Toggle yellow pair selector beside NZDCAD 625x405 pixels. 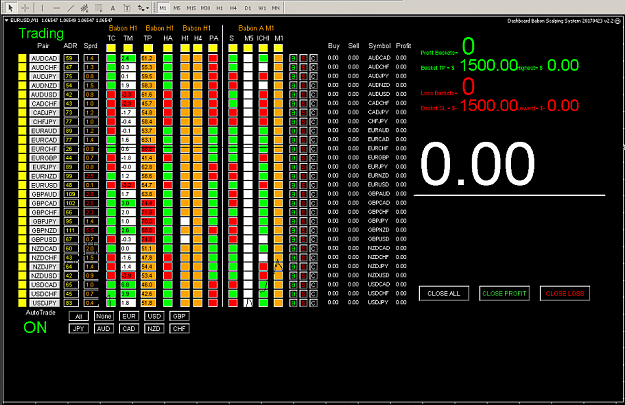pyautogui.click(x=22, y=249)
